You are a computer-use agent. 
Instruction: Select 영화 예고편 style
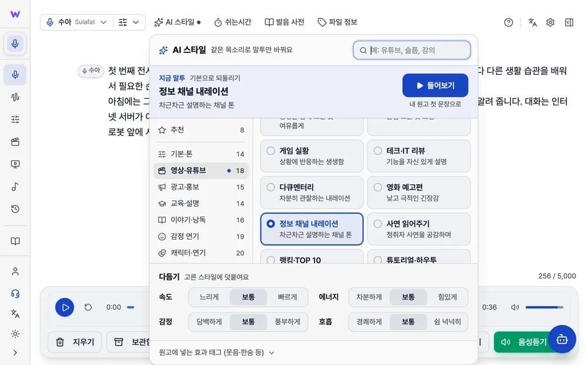point(419,193)
